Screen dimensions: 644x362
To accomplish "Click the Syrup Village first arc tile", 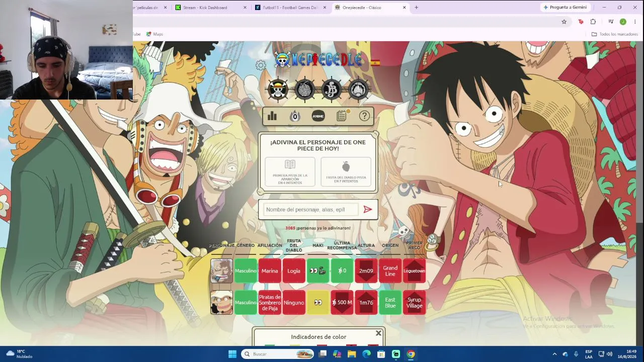I will [x=414, y=303].
